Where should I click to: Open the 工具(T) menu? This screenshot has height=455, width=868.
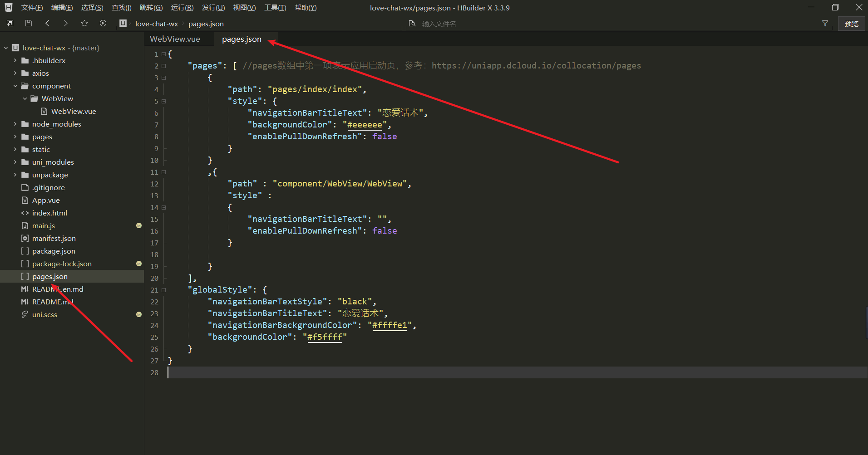pos(275,8)
